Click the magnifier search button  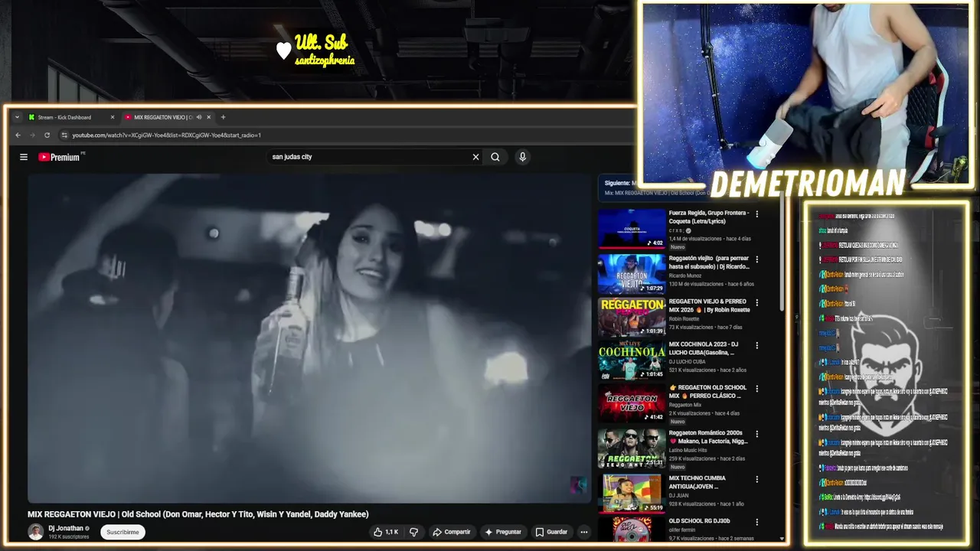click(x=495, y=157)
